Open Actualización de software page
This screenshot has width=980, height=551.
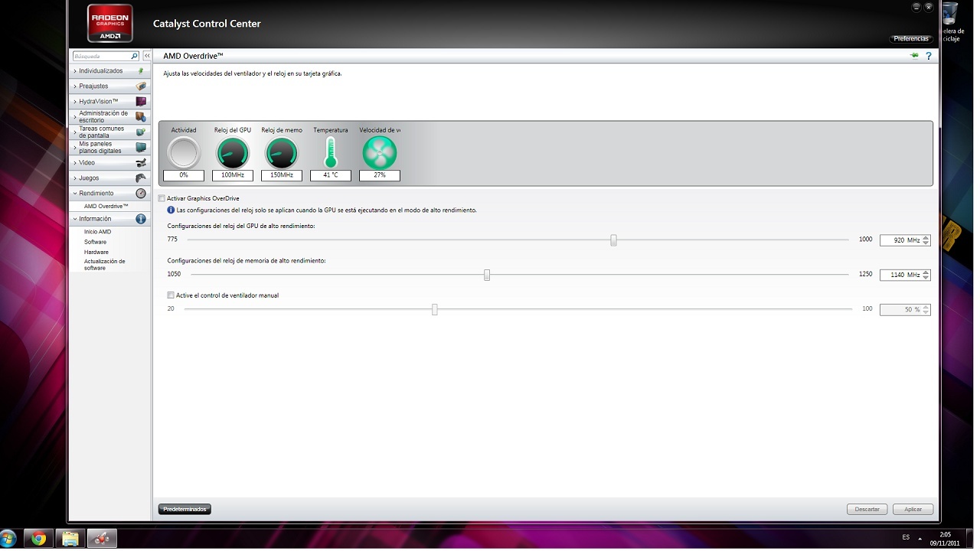point(105,265)
